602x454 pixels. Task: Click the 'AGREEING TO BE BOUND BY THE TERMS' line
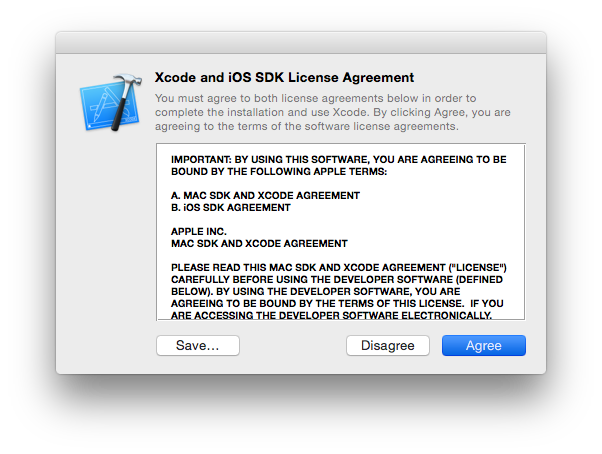coord(337,304)
